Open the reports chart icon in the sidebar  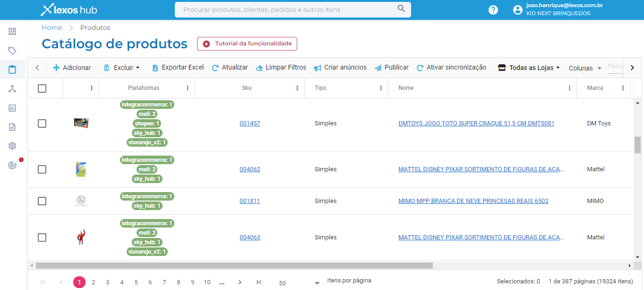[12, 107]
